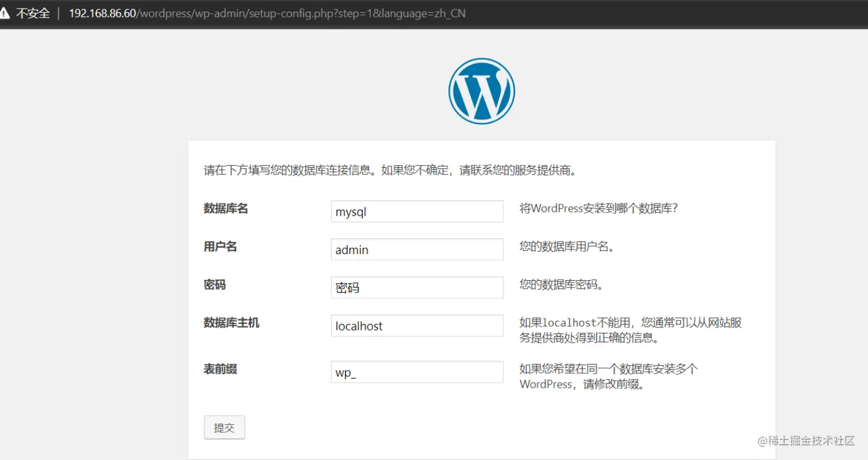Click the not-secure warning triangle icon
This screenshot has height=460, width=868.
(5, 13)
